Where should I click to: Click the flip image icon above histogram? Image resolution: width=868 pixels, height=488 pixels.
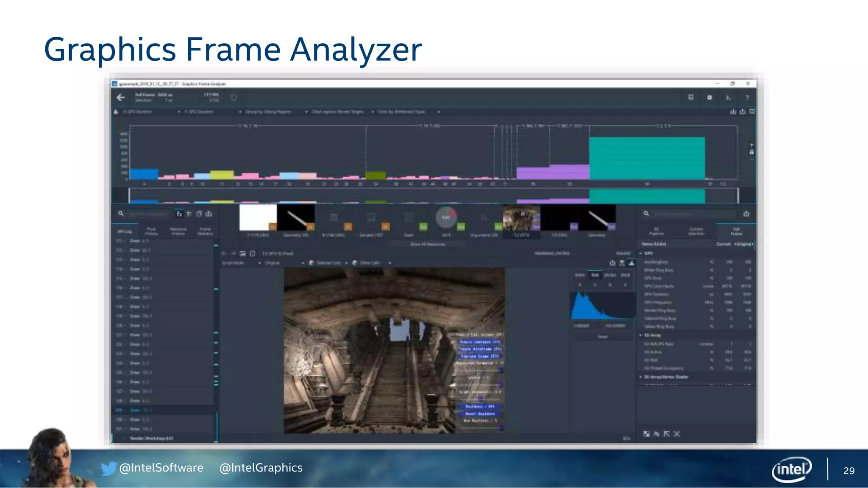622,263
